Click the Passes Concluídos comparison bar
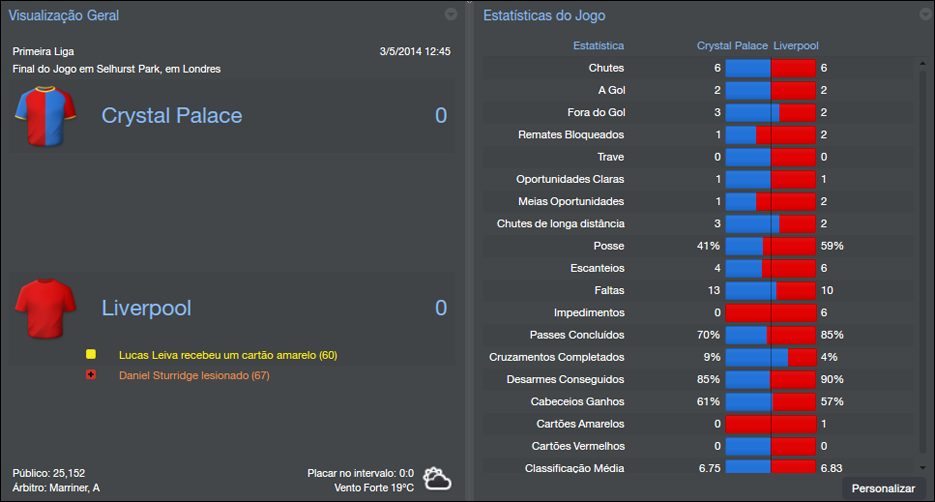Viewport: 935px width, 502px height. point(771,335)
